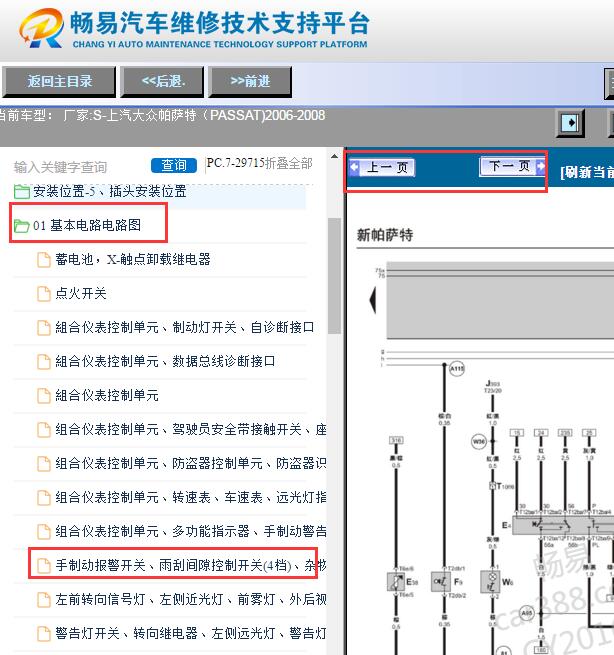The image size is (614, 655).
Task: Open 手制动报警开关、雨刮间隙控制开关(4档) item
Action: pos(191,565)
